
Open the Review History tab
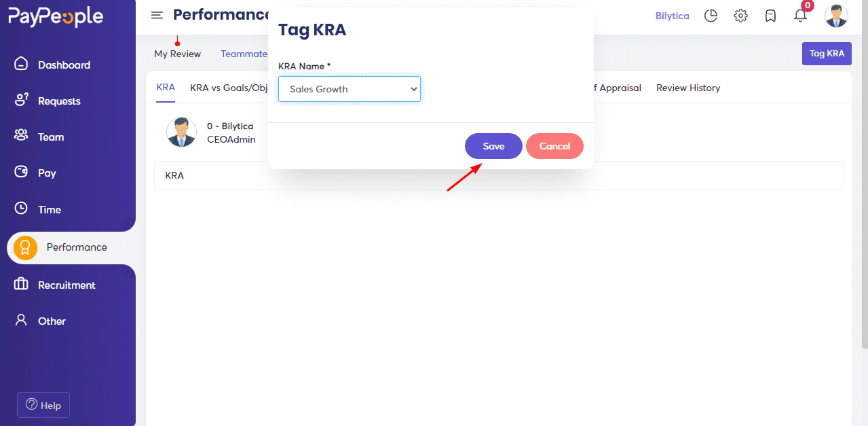688,88
